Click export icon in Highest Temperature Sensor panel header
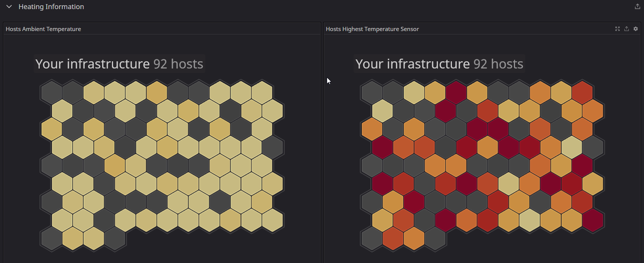Screen dimensions: 644x263 [x=627, y=29]
